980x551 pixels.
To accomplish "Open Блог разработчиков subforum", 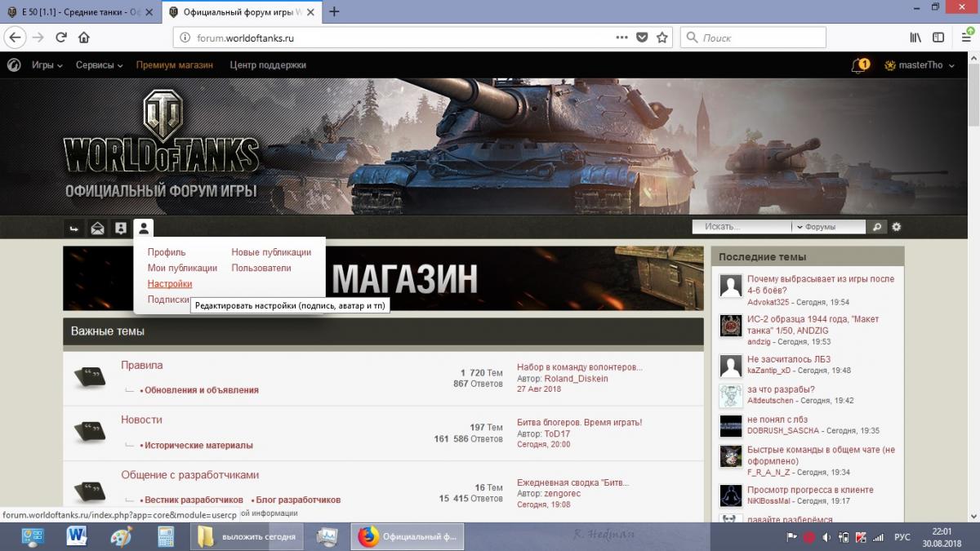I will (x=298, y=500).
